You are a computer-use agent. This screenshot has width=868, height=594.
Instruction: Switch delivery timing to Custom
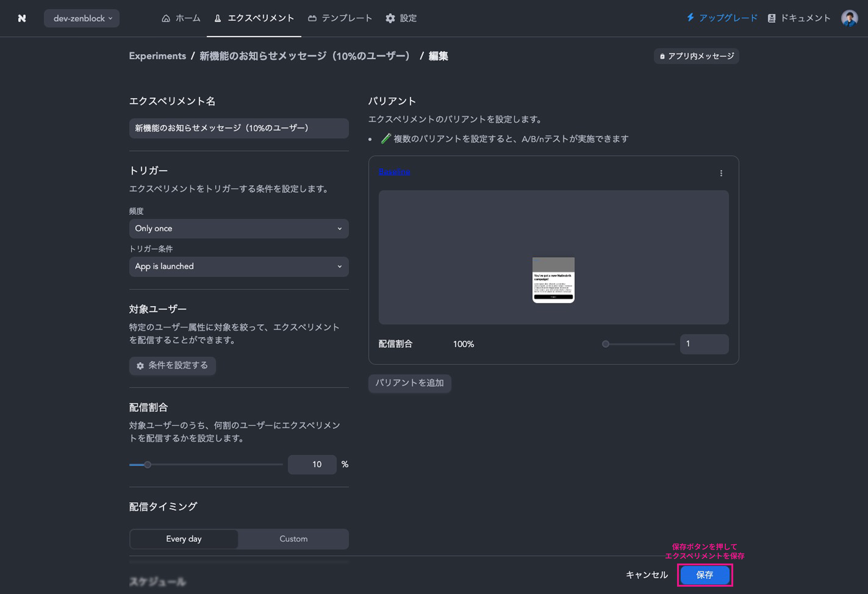pyautogui.click(x=293, y=539)
